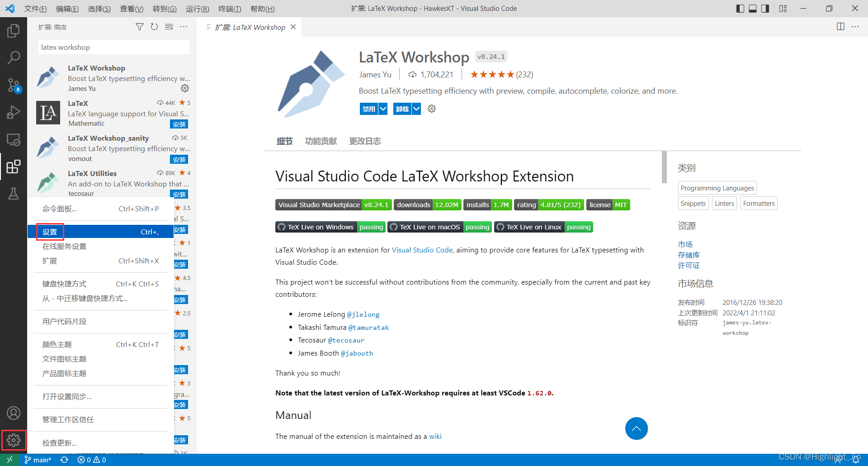868x466 pixels.
Task: Select LaTeX Utilities in extension list
Action: tap(112, 183)
